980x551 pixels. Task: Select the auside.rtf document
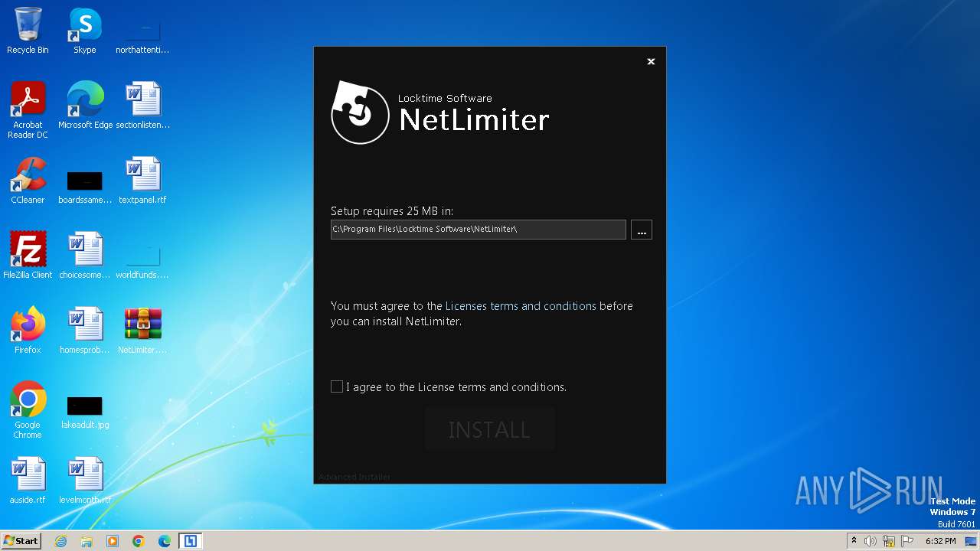(28, 481)
